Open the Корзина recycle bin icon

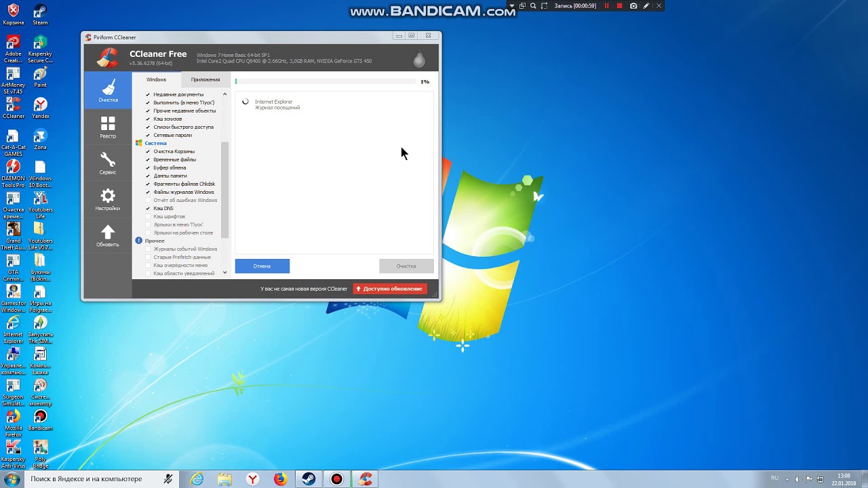tap(13, 15)
